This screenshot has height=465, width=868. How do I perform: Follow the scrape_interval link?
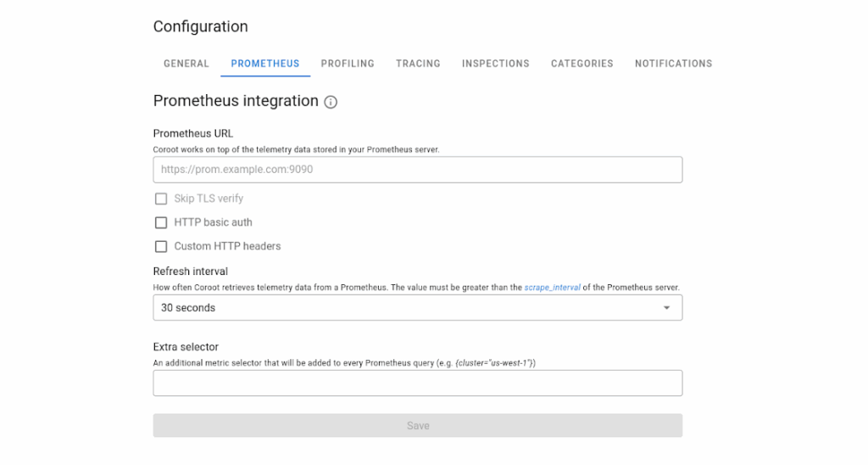tap(552, 288)
